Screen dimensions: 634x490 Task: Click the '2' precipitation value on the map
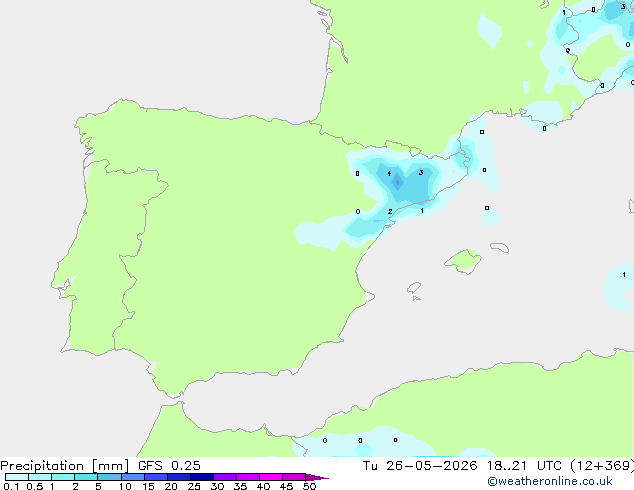pyautogui.click(x=390, y=211)
